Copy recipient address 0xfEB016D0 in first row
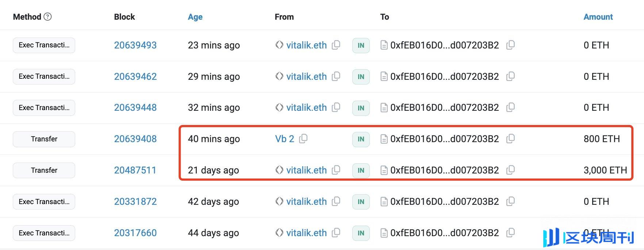 pos(511,45)
